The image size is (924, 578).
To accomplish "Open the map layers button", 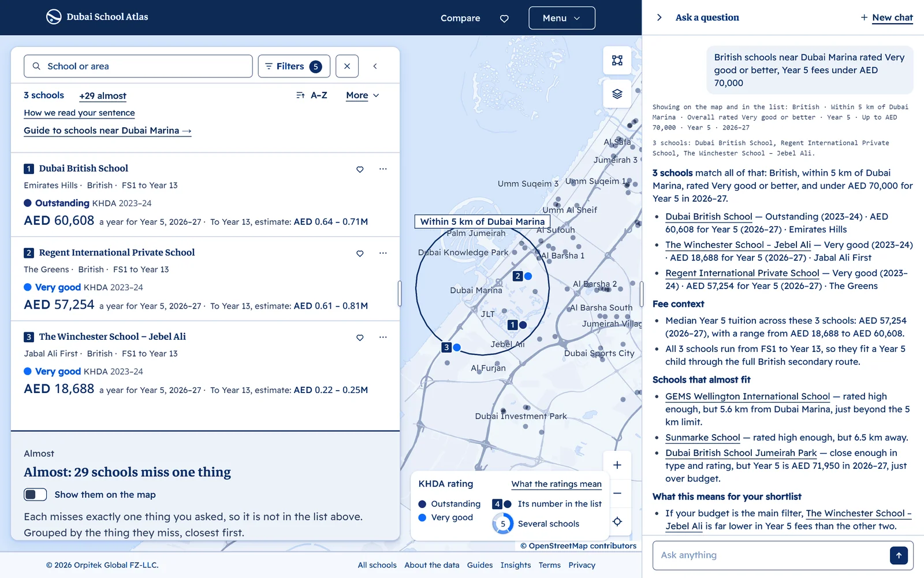I will coord(617,94).
